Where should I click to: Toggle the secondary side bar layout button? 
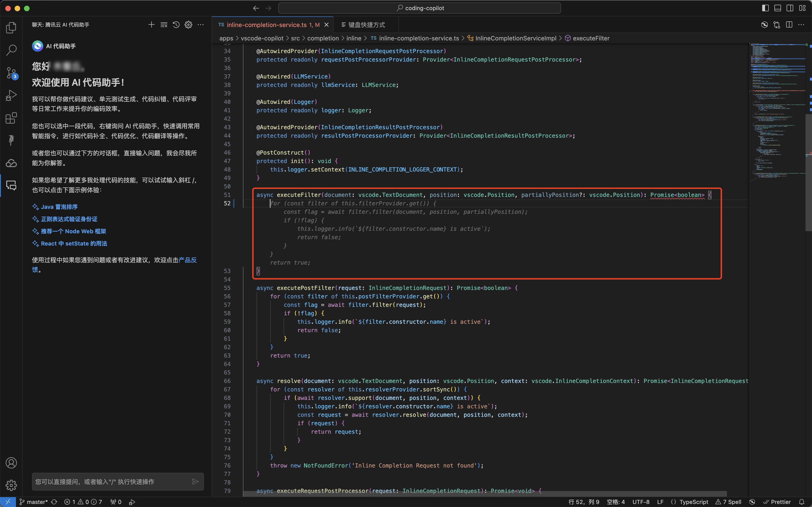(x=790, y=8)
